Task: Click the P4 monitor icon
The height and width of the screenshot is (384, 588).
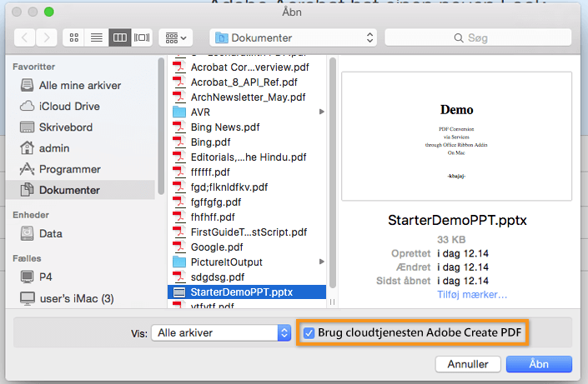Action: click(27, 277)
